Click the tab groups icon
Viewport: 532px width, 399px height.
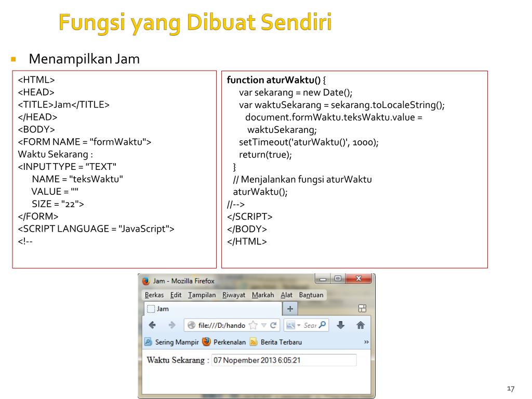coord(362,309)
